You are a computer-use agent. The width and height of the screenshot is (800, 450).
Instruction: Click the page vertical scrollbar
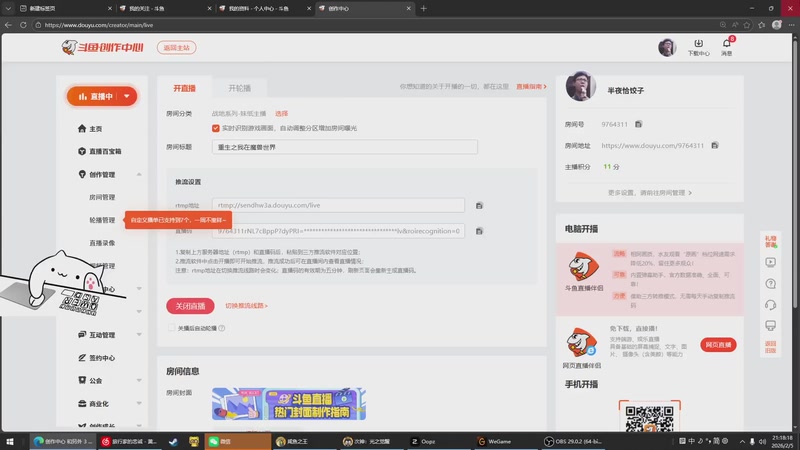coord(796,173)
